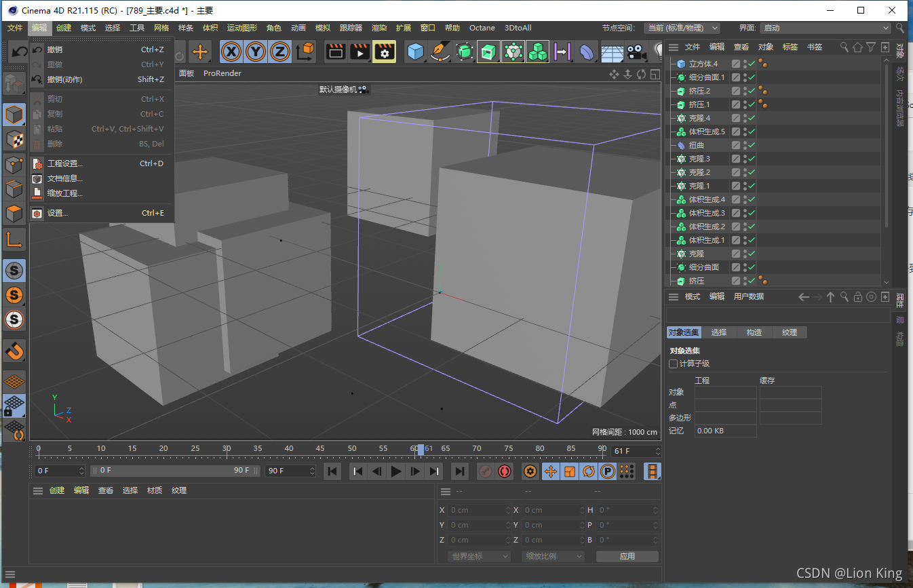Viewport: 913px width, 588px height.
Task: Toggle the X axis lock button
Action: [231, 52]
